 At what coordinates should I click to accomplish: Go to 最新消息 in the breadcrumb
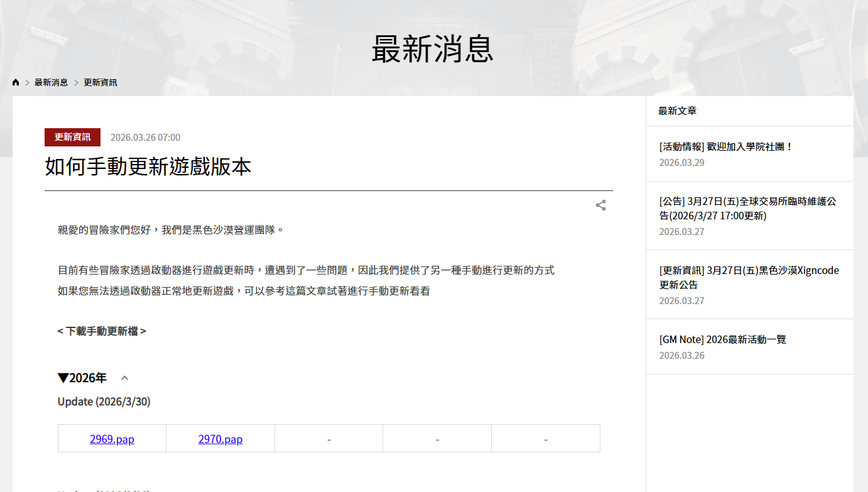[51, 82]
